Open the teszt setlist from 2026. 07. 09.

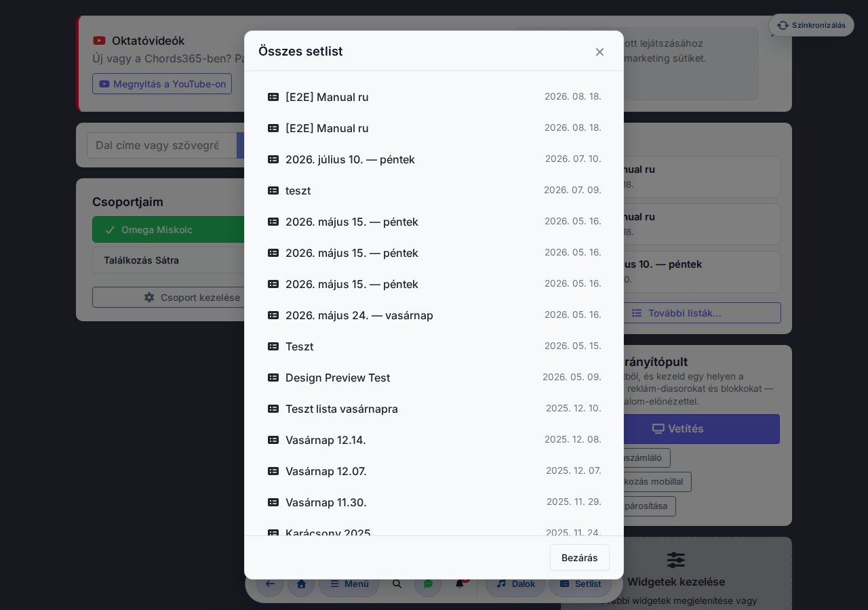434,190
